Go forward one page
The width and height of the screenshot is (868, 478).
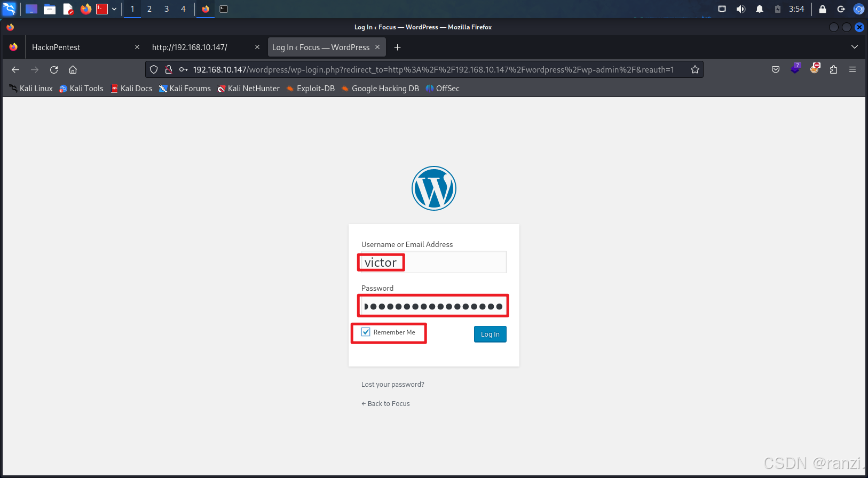35,69
